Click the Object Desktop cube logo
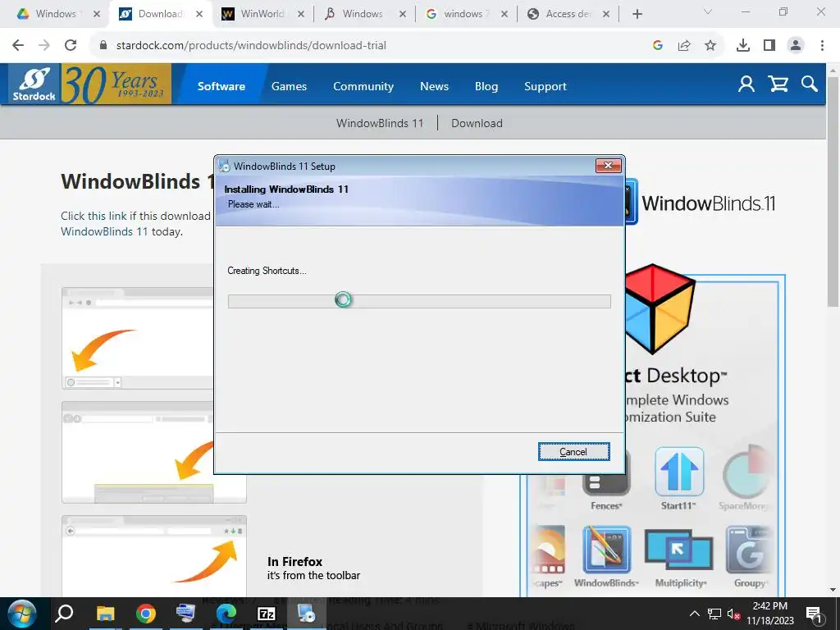 point(659,308)
